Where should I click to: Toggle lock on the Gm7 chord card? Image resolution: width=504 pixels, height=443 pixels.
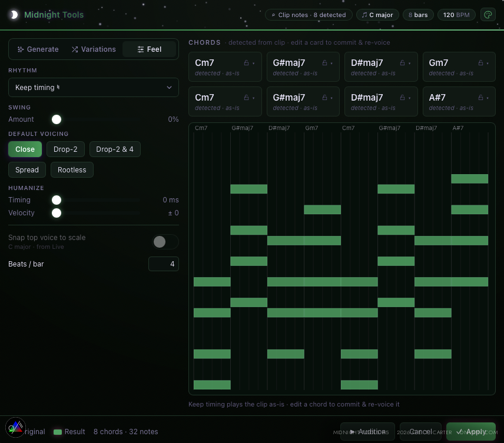coord(480,63)
